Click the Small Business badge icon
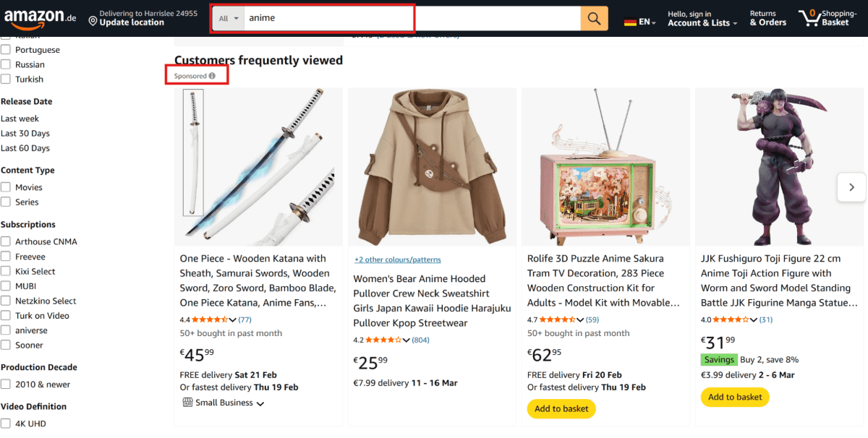The height and width of the screenshot is (438, 868). 187,403
